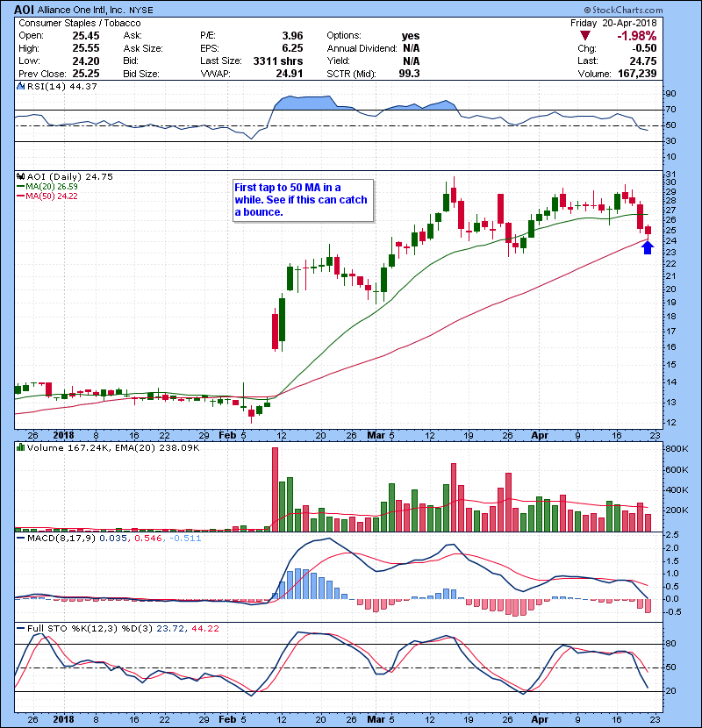Click the Feb label on the price chart date axis
Screen dimensions: 702x728
pos(227,436)
